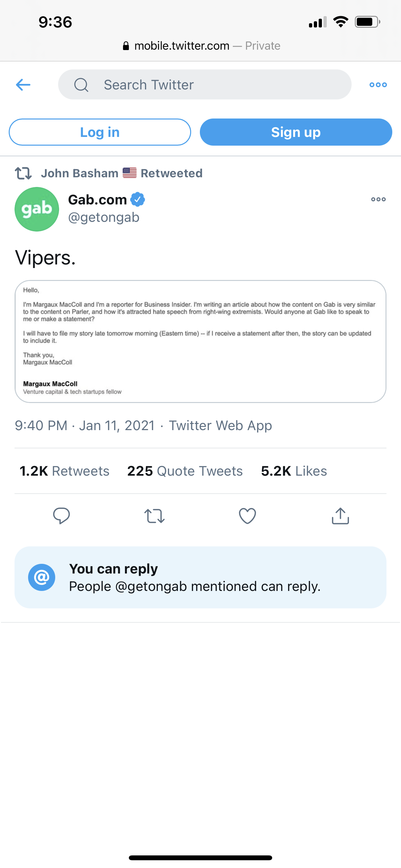The height and width of the screenshot is (868, 401).
Task: Open the Gab green profile avatar
Action: click(x=37, y=209)
